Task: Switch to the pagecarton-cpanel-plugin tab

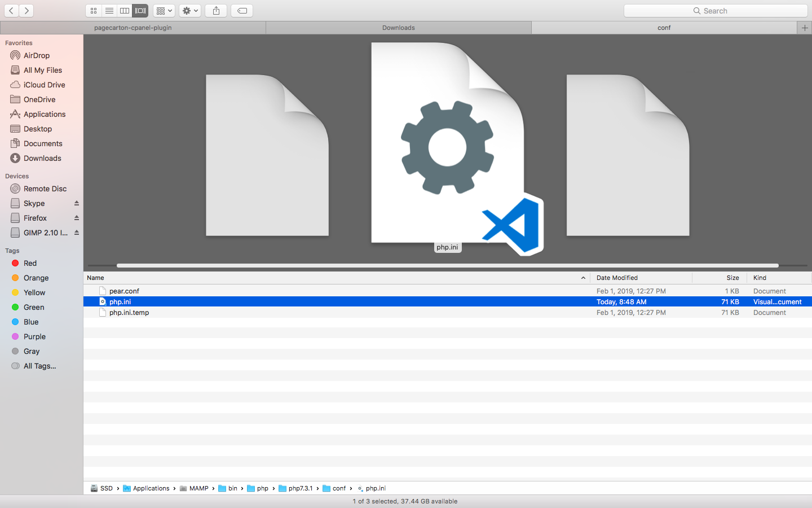Action: point(133,28)
